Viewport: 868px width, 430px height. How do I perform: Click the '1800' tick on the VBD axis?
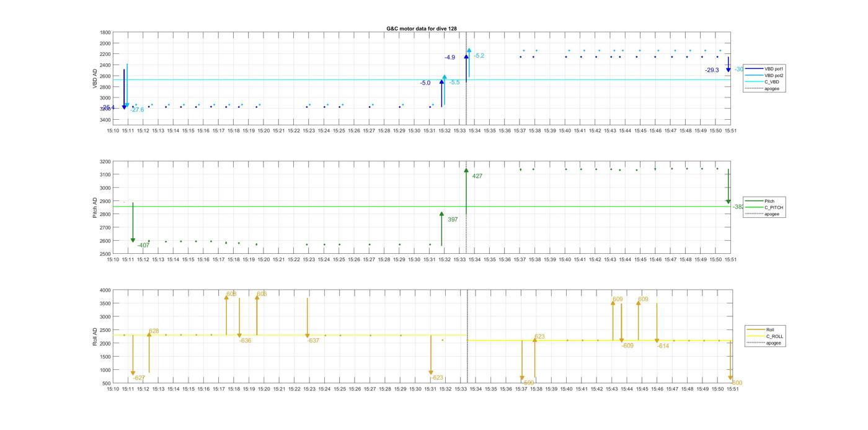pos(105,32)
